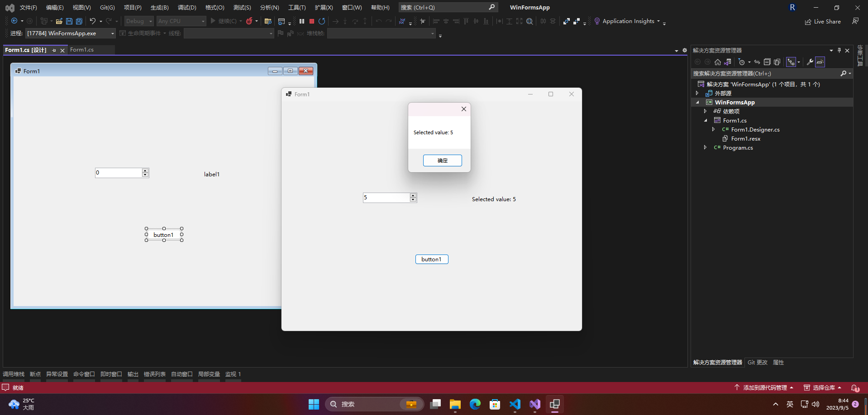
Task: Toggle the nested files view button
Action: pyautogui.click(x=791, y=62)
